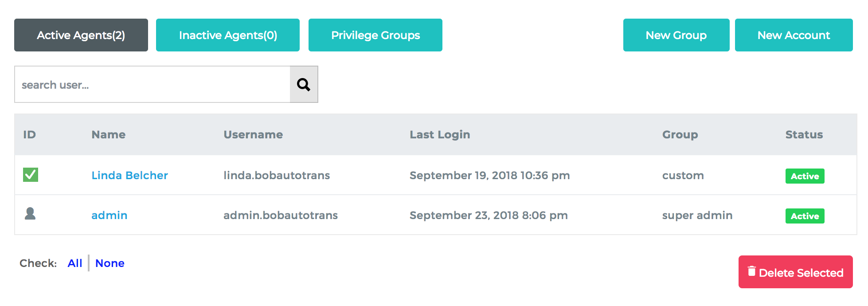The width and height of the screenshot is (868, 306).
Task: Open Linda Belcher's profile link
Action: [129, 175]
